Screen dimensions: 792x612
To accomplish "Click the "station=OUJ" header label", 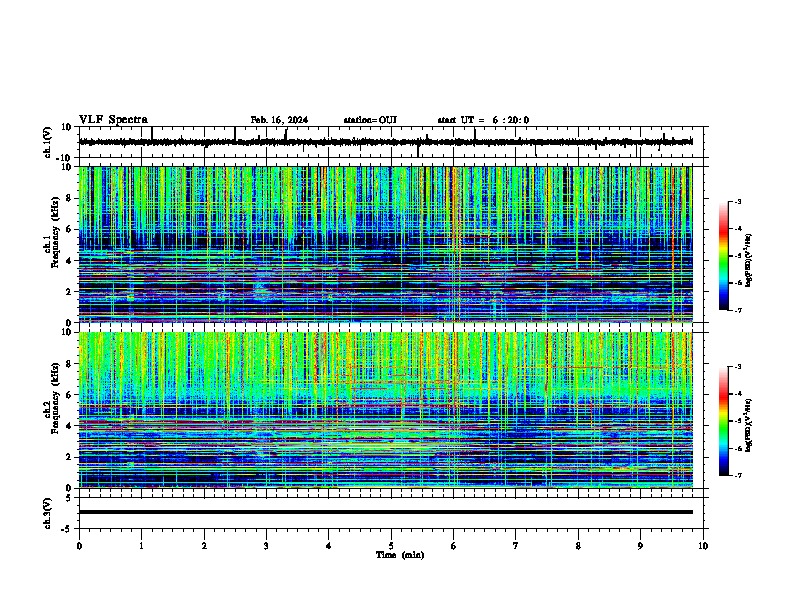I will pyautogui.click(x=370, y=120).
